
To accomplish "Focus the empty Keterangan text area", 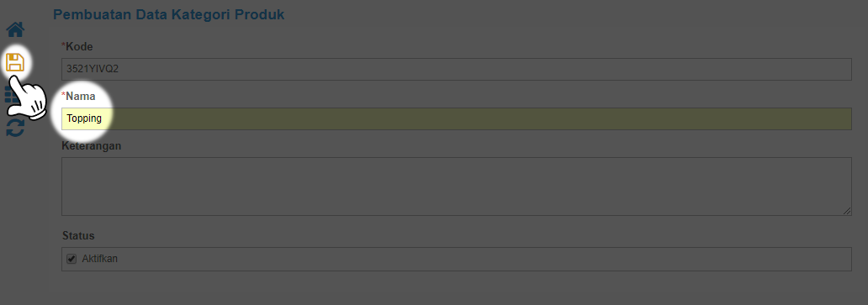I will pyautogui.click(x=456, y=187).
